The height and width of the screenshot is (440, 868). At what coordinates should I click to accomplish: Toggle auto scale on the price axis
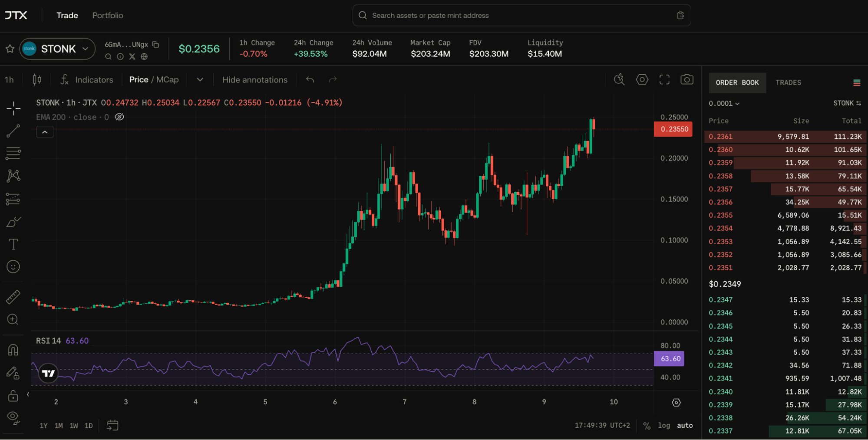click(x=685, y=425)
